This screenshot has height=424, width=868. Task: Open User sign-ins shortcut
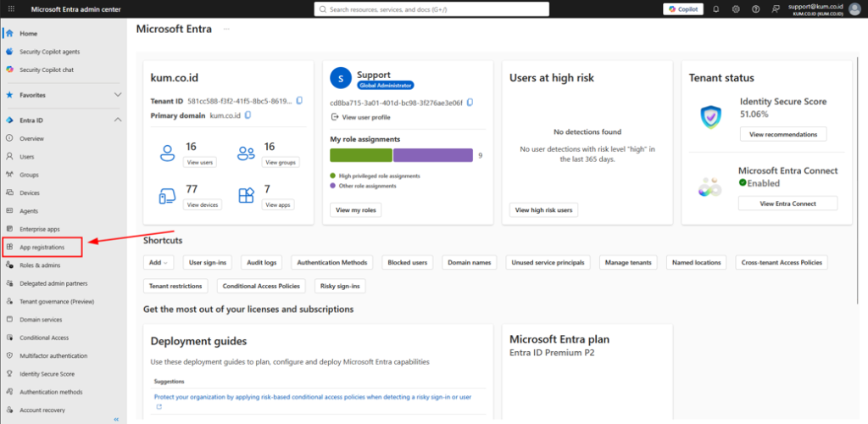208,262
